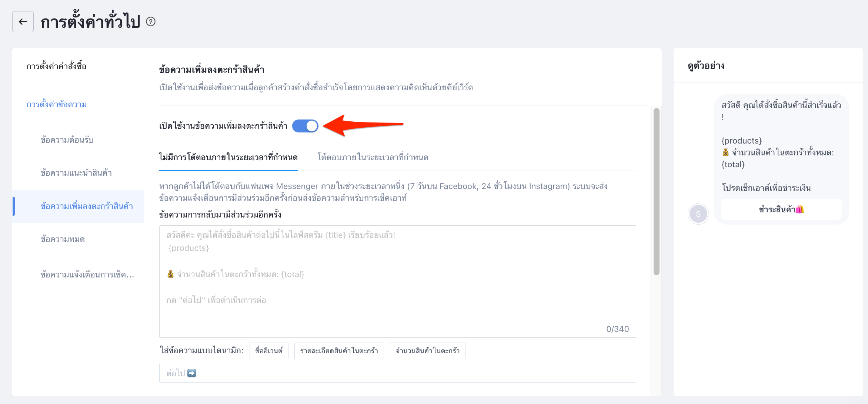Click the ข้อความการกลับมามีส่วนร่วมอีกครั้ง label
The width and height of the screenshot is (868, 404).
(220, 215)
